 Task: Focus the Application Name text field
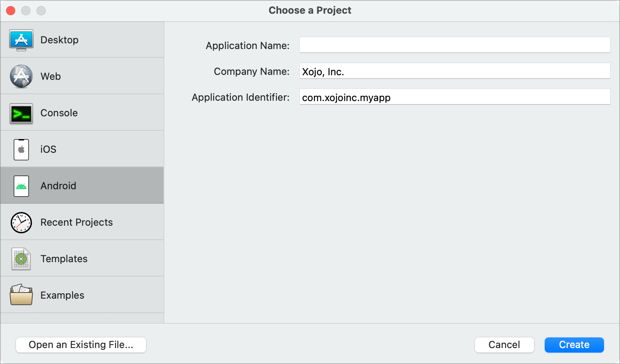(455, 45)
